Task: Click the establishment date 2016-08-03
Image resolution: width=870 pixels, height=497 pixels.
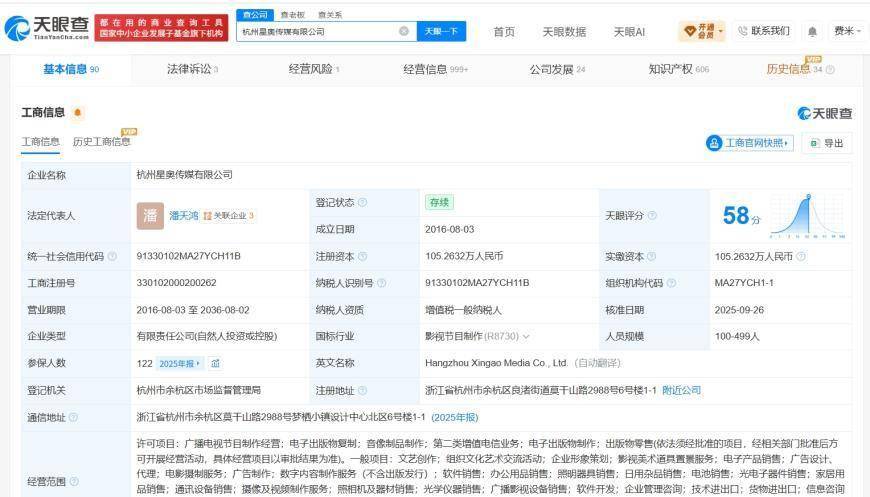Action: pyautogui.click(x=450, y=229)
